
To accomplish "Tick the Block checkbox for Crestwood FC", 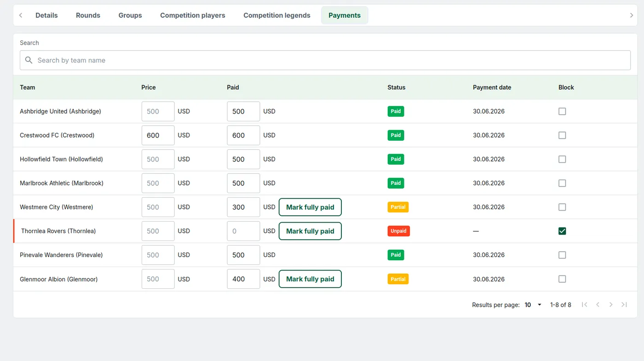I will (x=562, y=135).
